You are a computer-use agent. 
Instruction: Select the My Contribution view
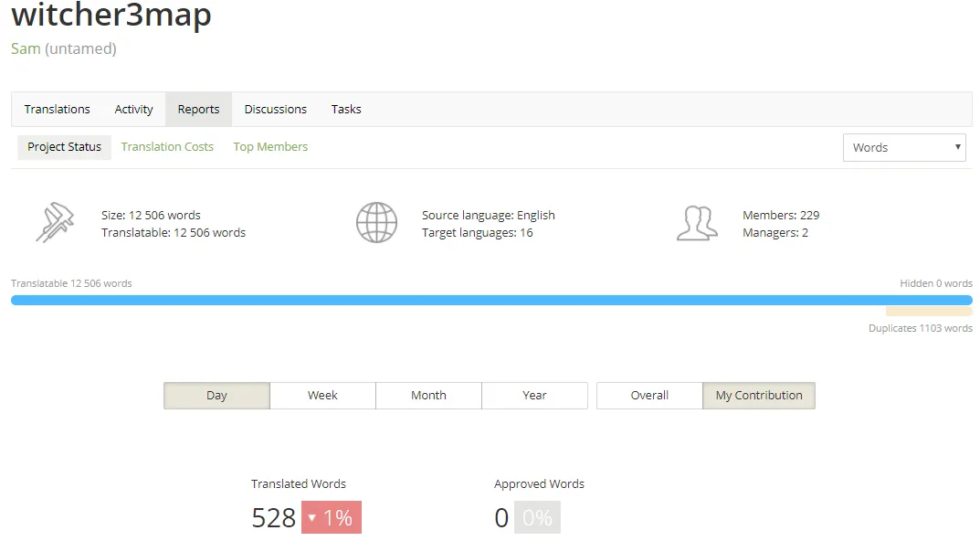coord(759,396)
